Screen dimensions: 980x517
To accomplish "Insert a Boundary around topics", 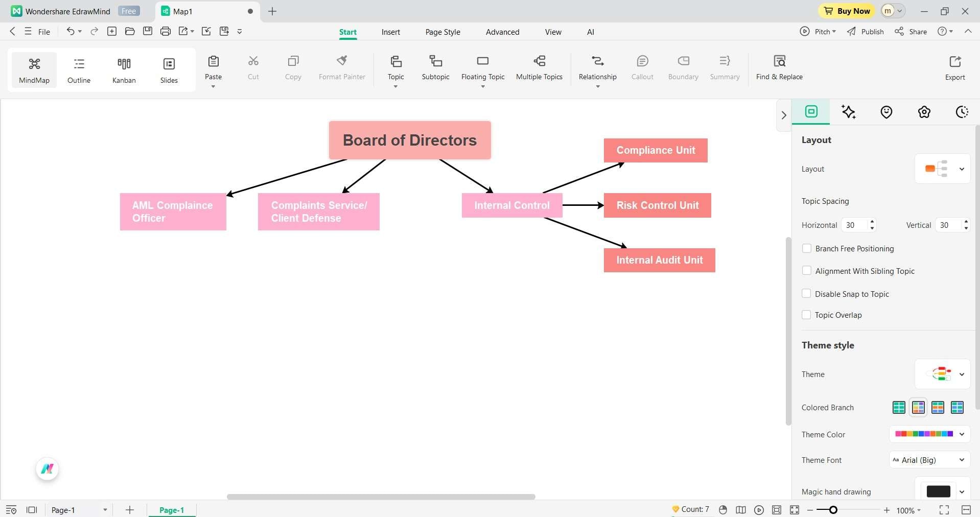I will click(683, 68).
